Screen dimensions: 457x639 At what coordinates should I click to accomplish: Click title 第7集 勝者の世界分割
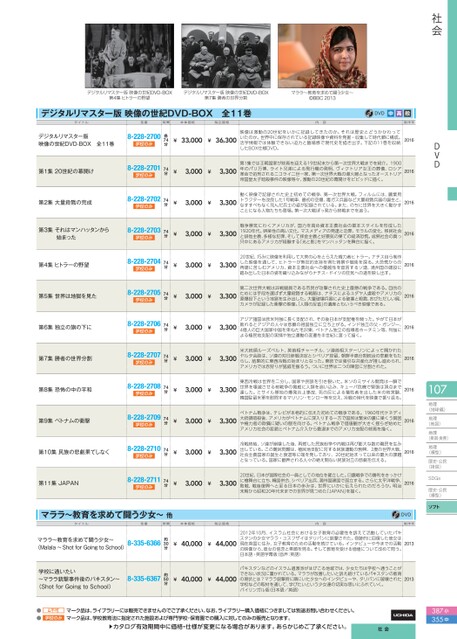(x=65, y=359)
